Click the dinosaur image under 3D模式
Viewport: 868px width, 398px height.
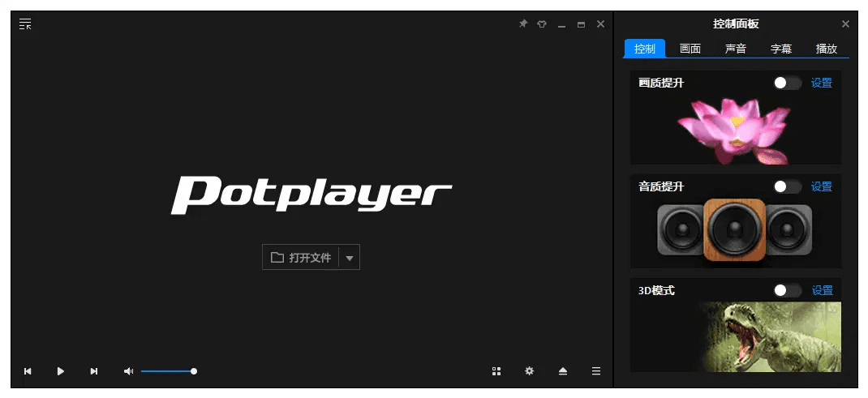point(770,336)
